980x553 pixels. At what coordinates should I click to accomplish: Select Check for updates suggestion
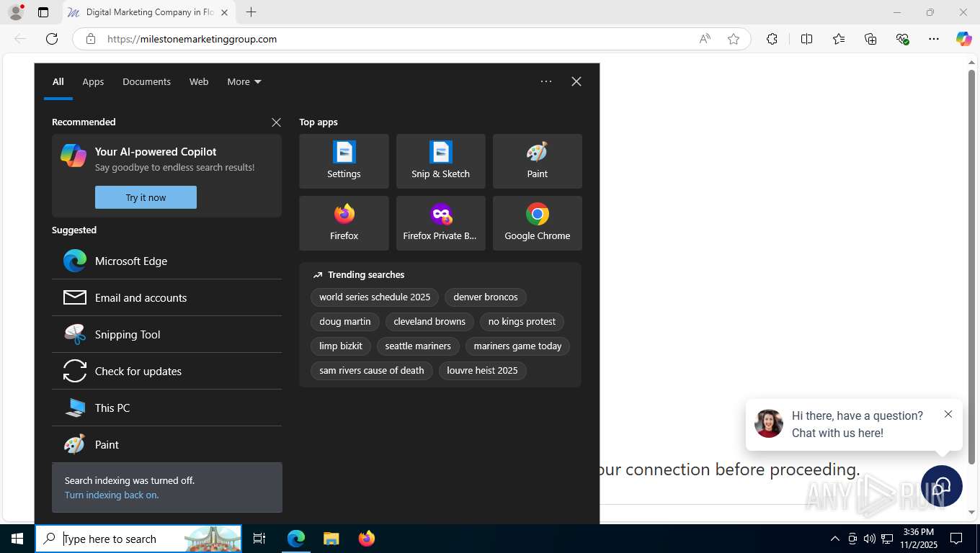coord(166,371)
